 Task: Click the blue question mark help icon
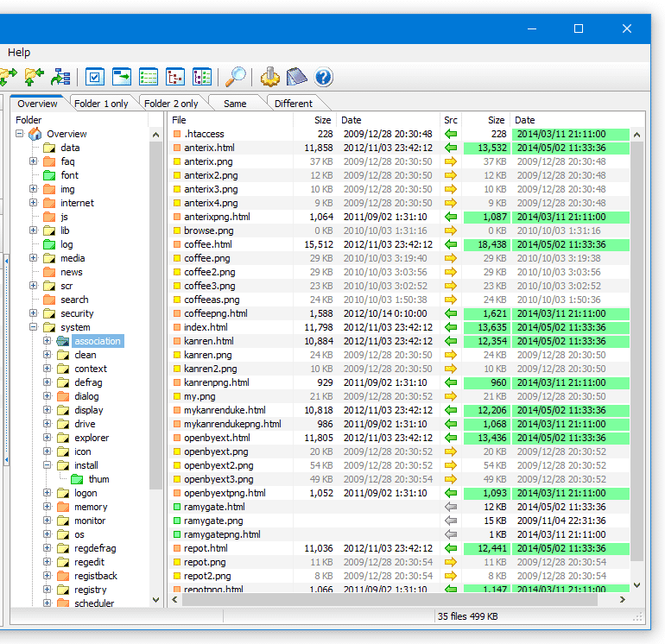[x=324, y=77]
